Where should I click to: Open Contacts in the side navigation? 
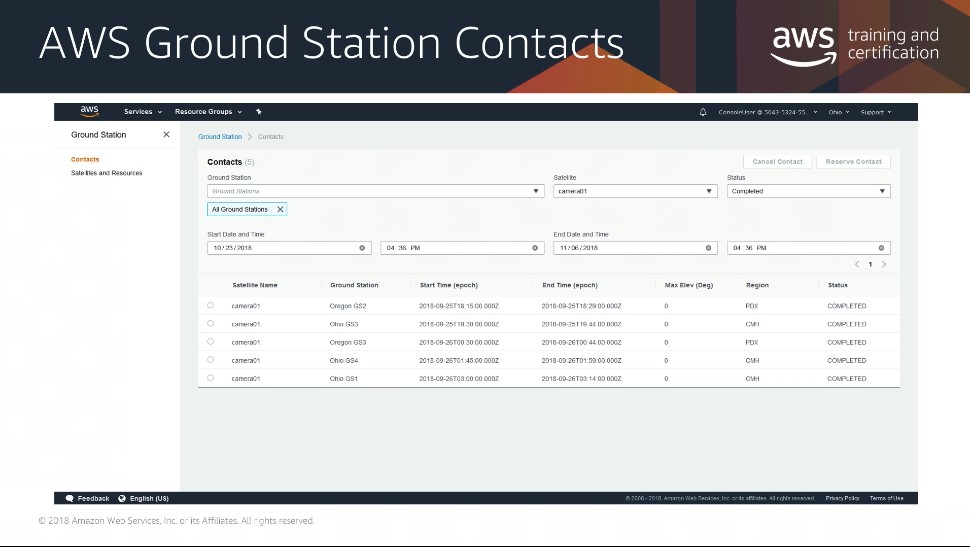[85, 159]
